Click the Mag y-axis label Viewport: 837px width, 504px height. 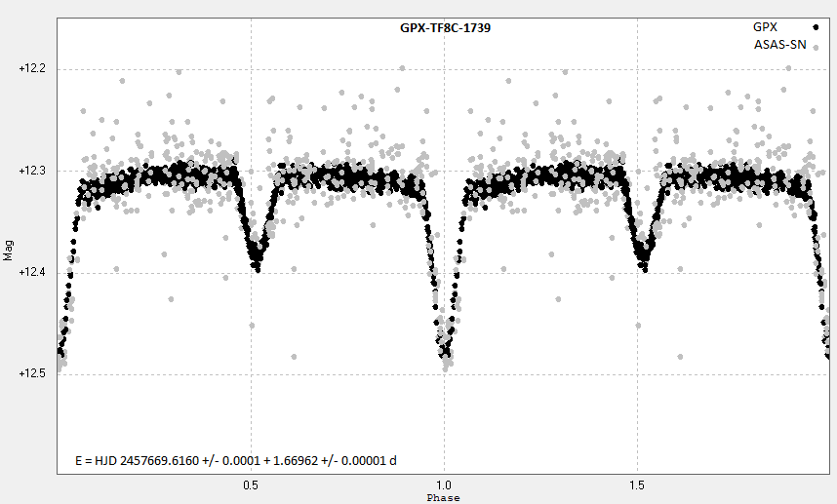point(8,251)
